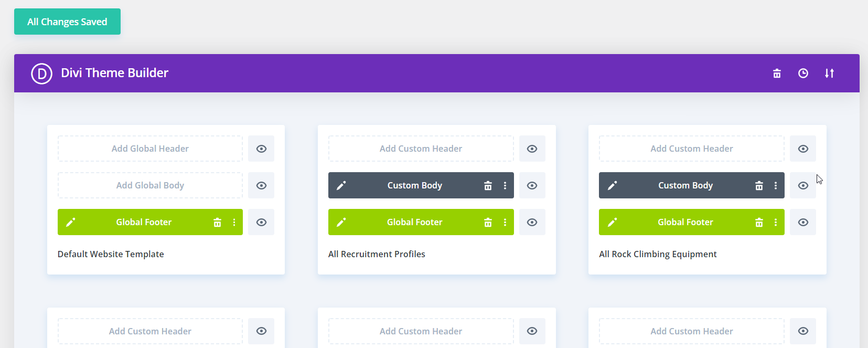Select the All Rock Climbing Equipment template title

(658, 254)
